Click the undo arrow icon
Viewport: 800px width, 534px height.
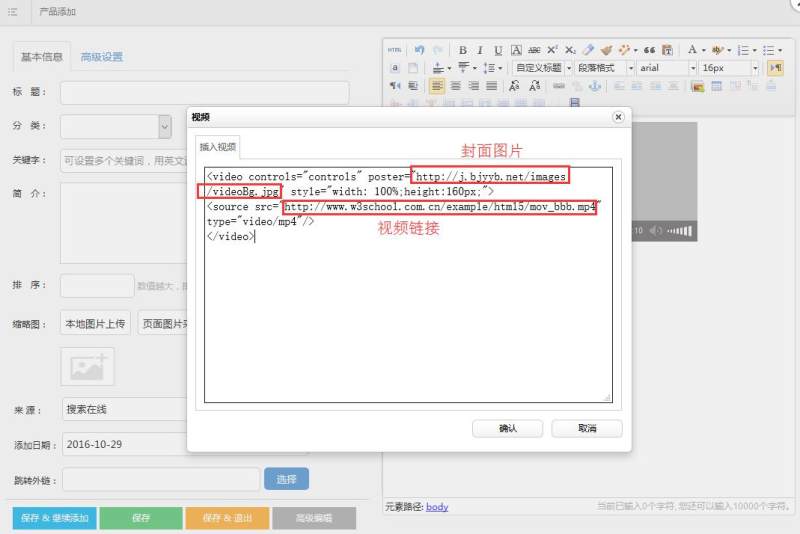pyautogui.click(x=420, y=50)
